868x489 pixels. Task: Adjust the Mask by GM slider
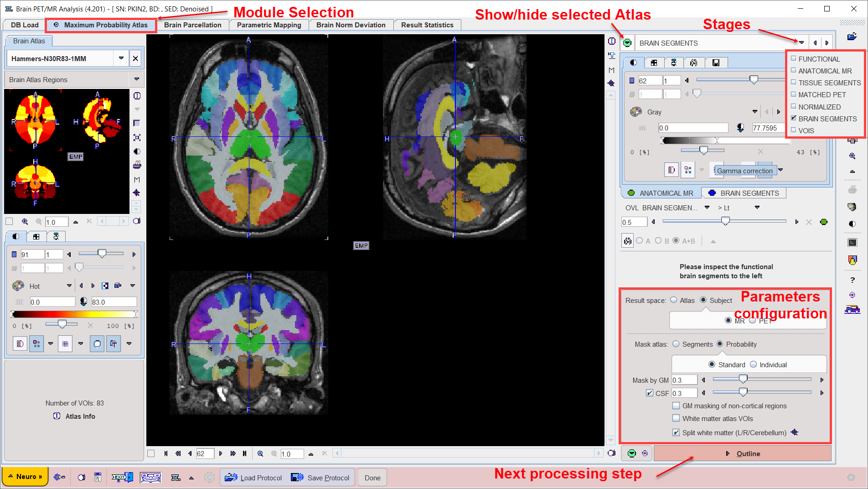743,379
